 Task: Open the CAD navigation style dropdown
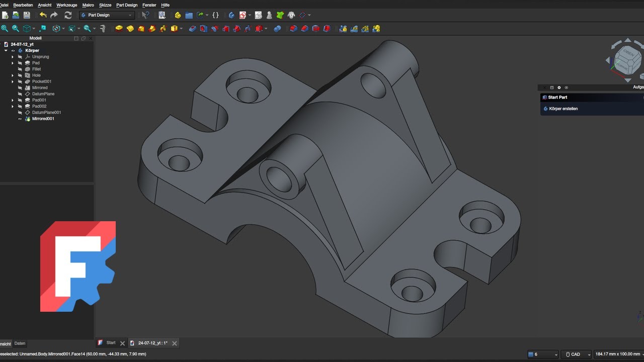(x=576, y=354)
